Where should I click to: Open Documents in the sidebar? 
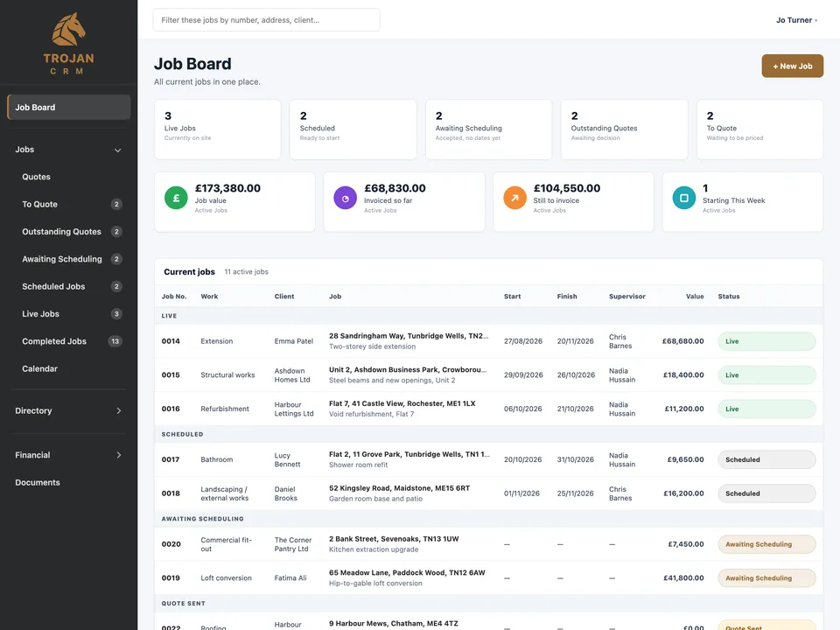click(x=38, y=482)
